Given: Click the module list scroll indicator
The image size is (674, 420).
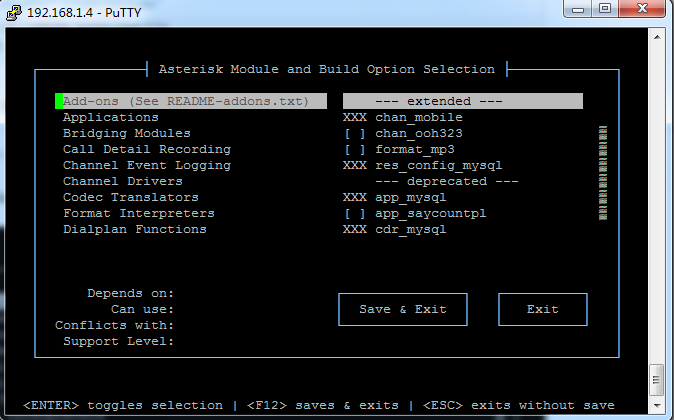Looking at the screenshot, I should pos(603,173).
